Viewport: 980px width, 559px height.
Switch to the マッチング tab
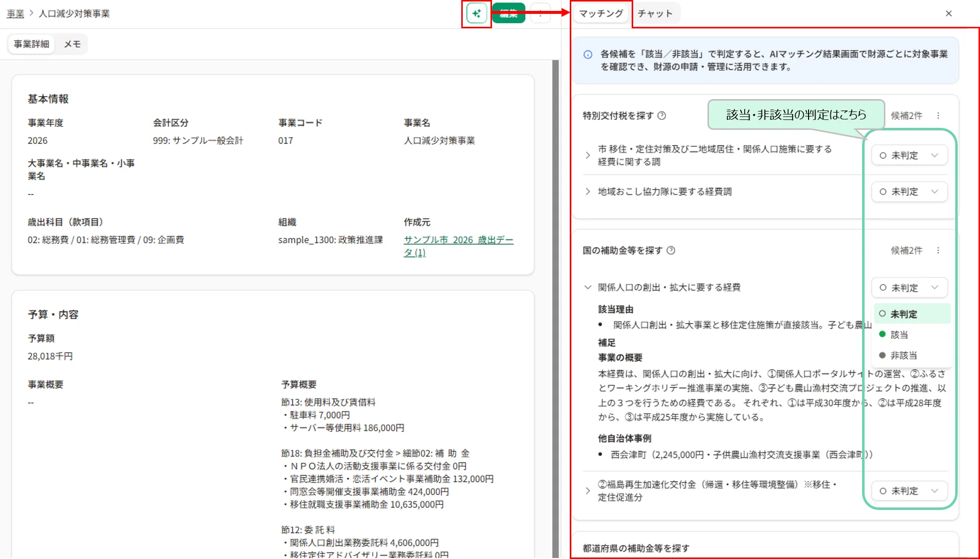click(x=601, y=13)
